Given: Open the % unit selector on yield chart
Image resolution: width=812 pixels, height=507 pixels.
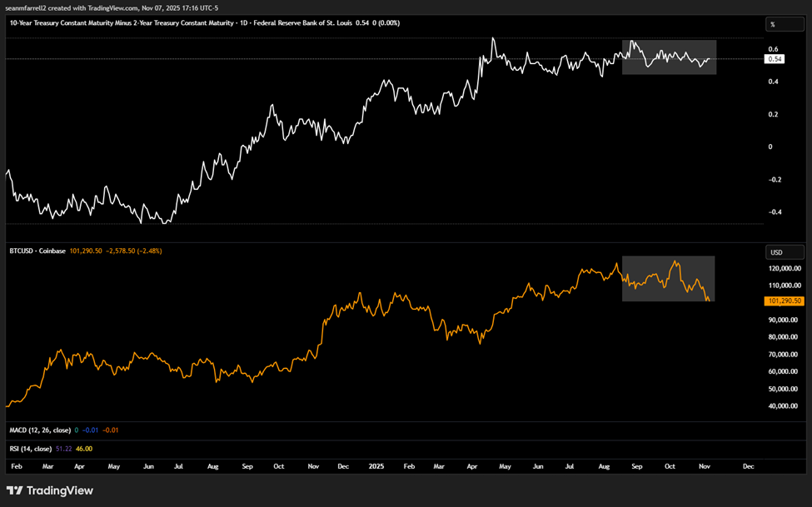Looking at the screenshot, I should (773, 24).
